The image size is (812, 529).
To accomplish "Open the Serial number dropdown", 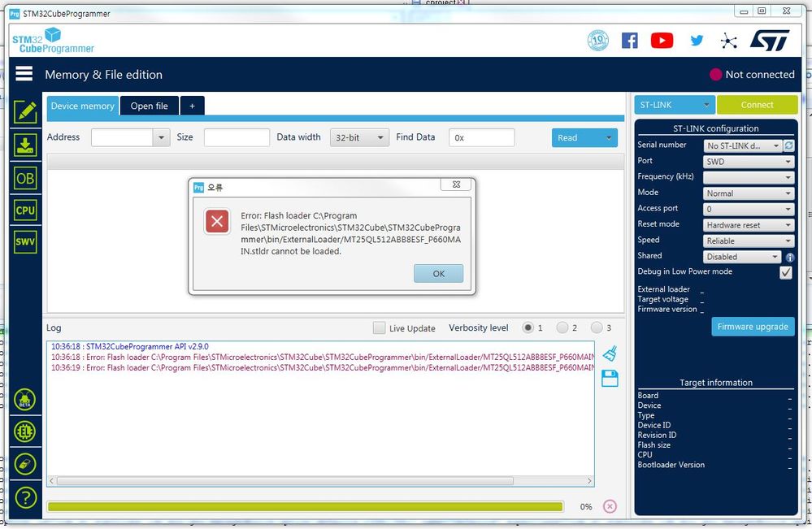I will point(743,146).
